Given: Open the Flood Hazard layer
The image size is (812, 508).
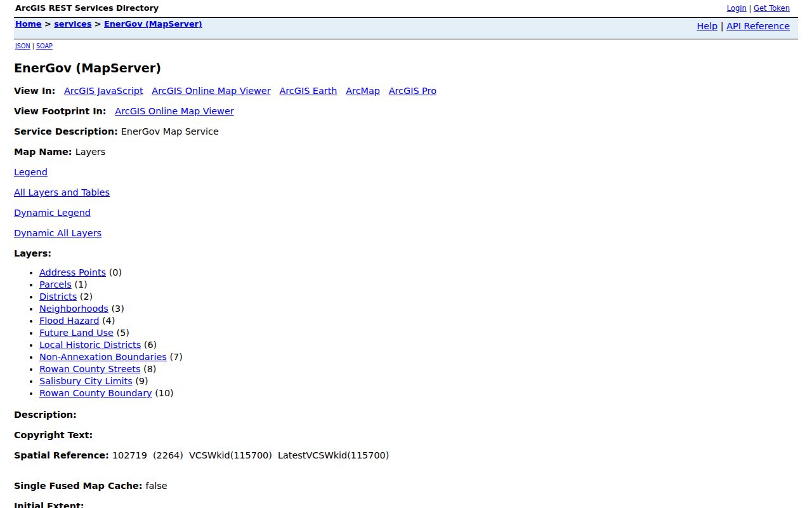Looking at the screenshot, I should (x=69, y=321).
